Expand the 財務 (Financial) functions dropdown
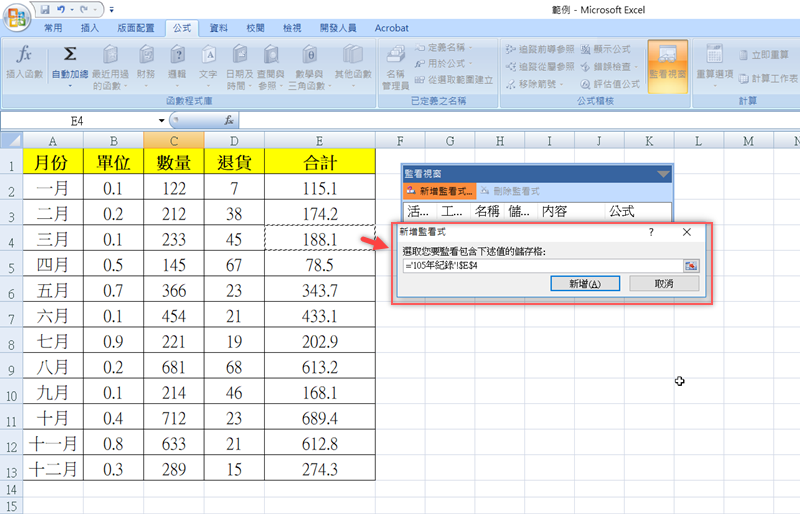The width and height of the screenshot is (800, 514). 146,86
